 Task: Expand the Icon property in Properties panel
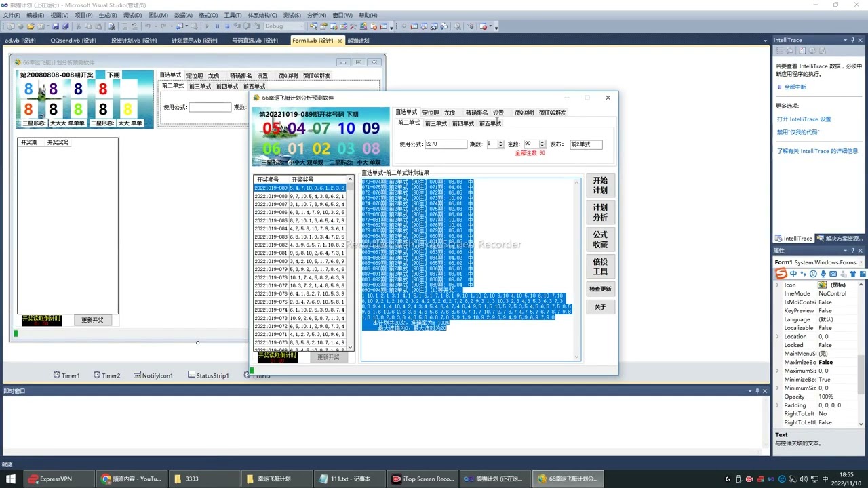click(778, 285)
